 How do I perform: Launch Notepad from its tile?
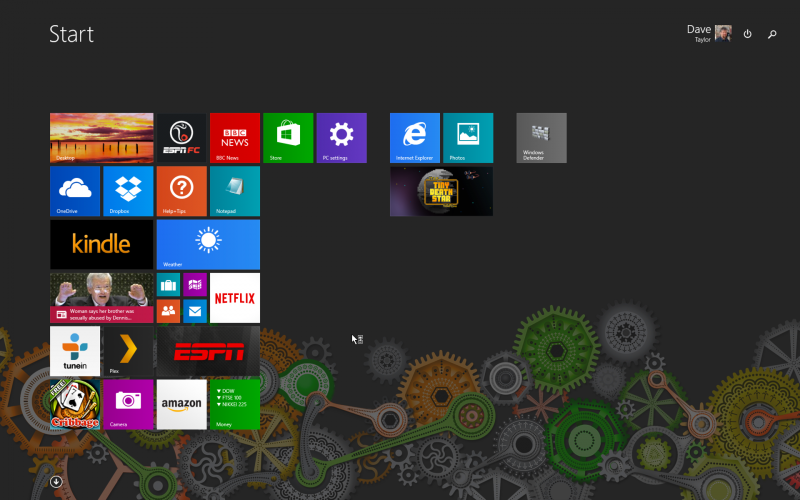235,191
